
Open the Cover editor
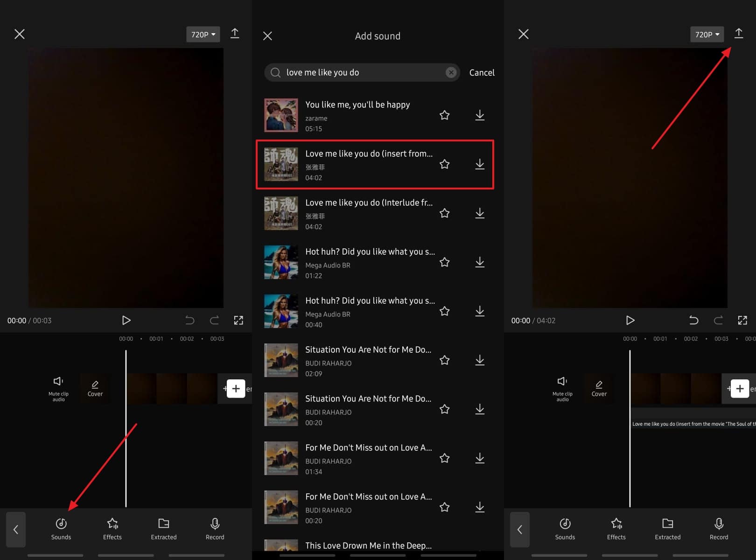coord(95,389)
